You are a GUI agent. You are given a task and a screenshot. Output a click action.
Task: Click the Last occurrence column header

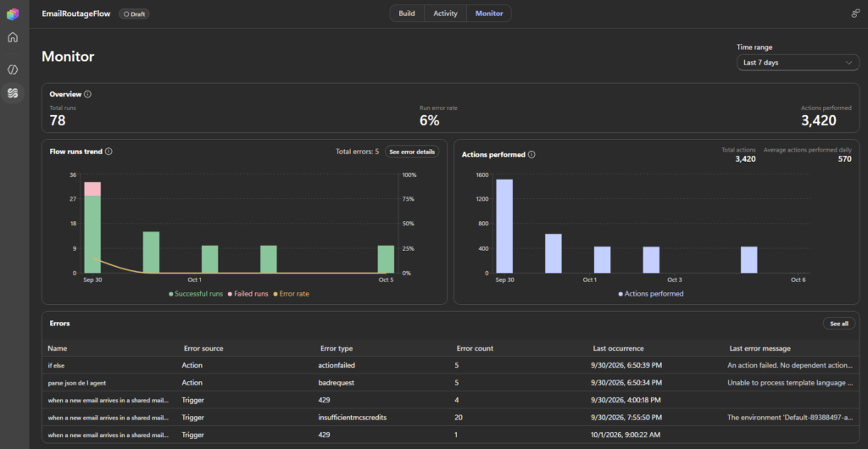point(618,349)
